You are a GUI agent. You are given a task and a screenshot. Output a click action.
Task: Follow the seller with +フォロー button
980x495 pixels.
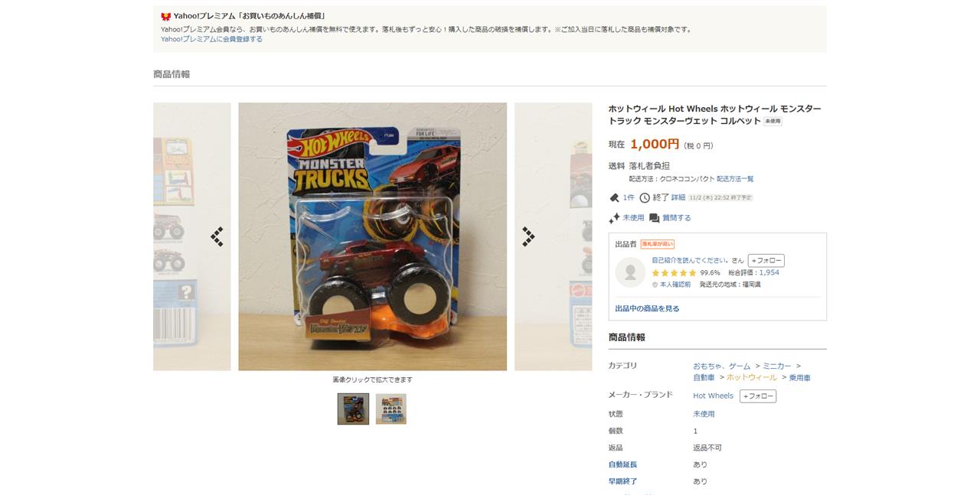(766, 261)
